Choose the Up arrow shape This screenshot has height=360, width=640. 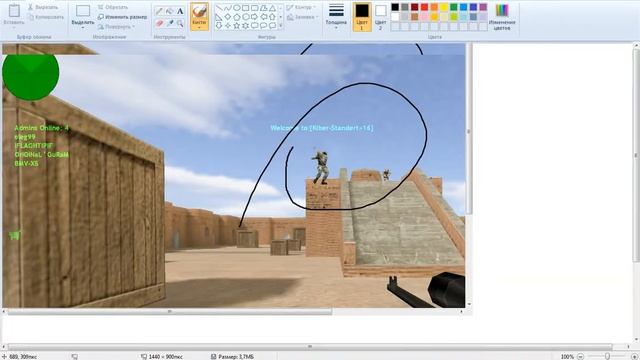[272, 17]
